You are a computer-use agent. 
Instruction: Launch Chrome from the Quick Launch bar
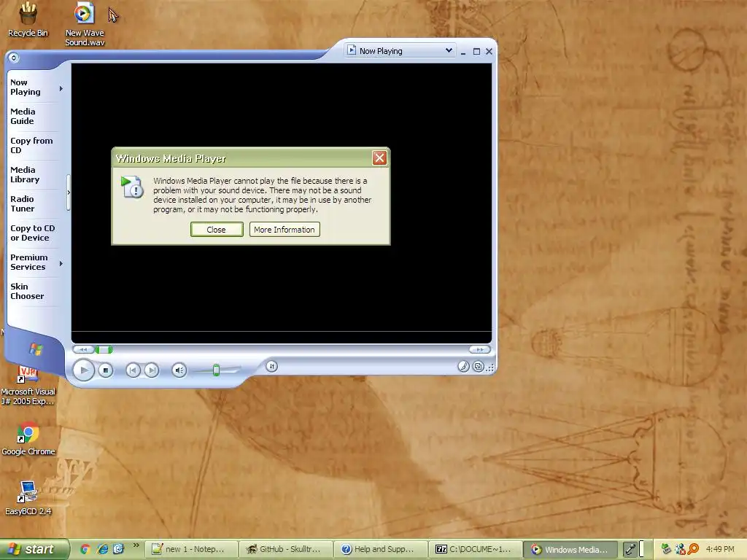pyautogui.click(x=85, y=549)
